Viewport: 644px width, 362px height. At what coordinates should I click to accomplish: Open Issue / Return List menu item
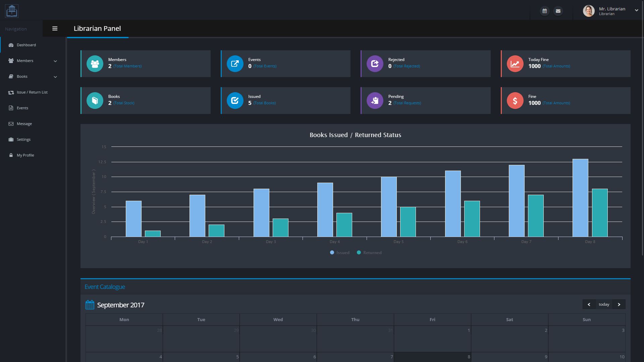tap(32, 92)
